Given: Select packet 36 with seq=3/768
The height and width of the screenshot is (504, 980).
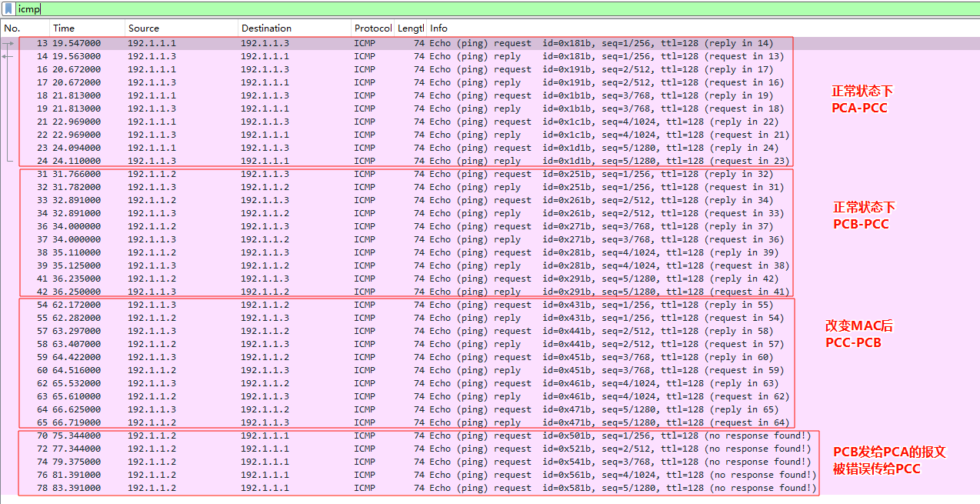Looking at the screenshot, I should click(385, 226).
